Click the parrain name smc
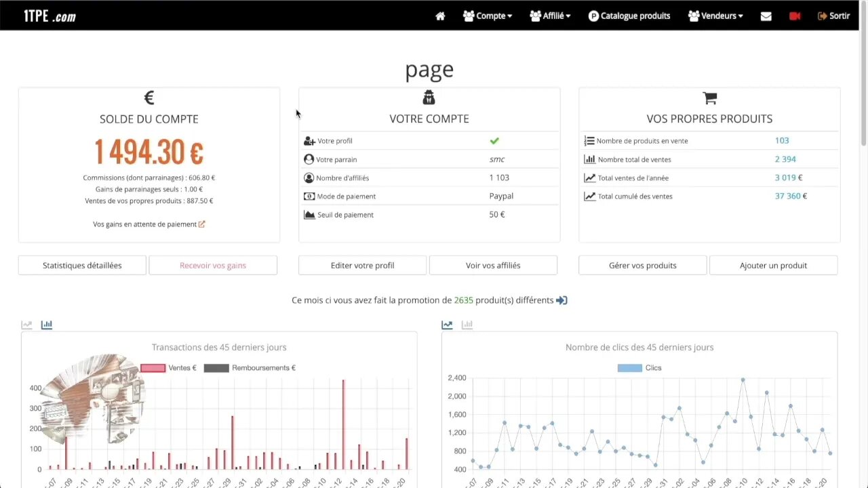This screenshot has width=868, height=488. click(x=497, y=159)
